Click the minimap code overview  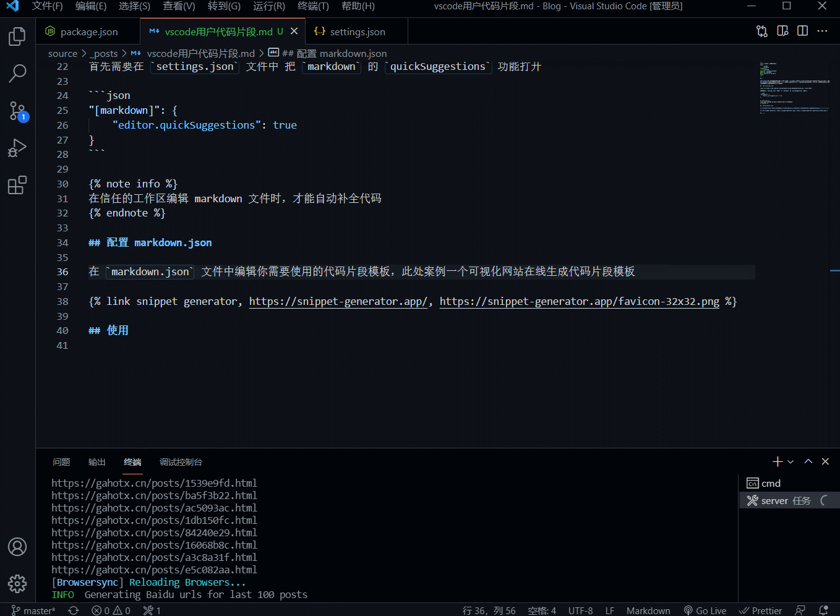coord(794,88)
